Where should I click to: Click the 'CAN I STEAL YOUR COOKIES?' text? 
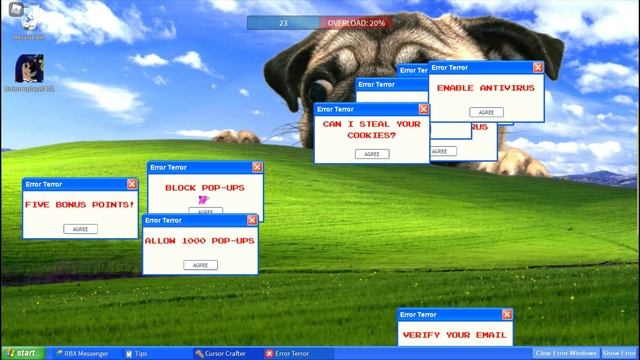coord(371,129)
